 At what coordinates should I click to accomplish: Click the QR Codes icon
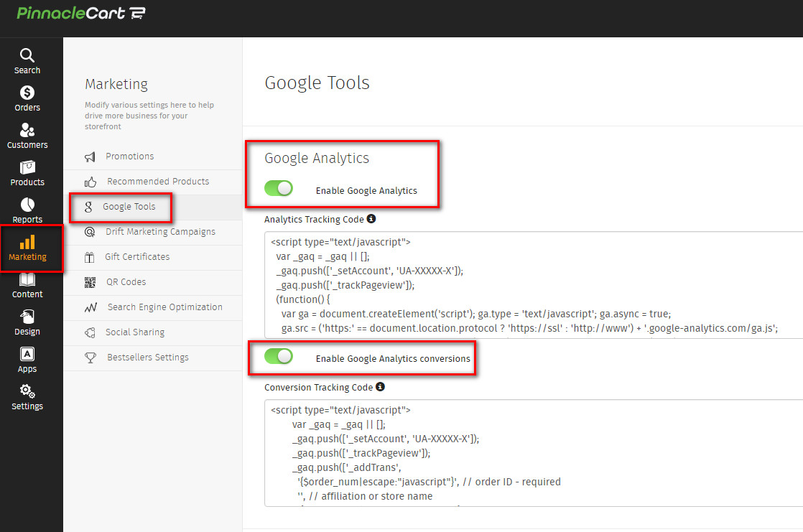pyautogui.click(x=90, y=282)
